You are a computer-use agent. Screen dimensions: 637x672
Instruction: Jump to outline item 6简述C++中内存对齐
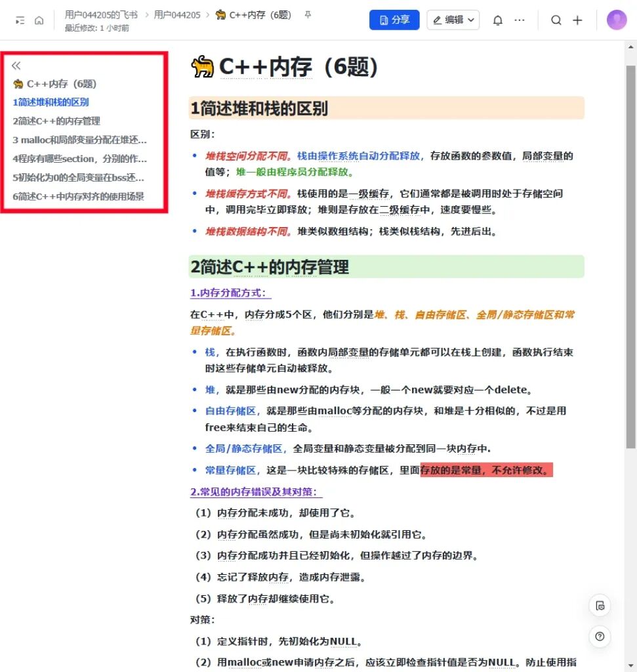point(78,196)
